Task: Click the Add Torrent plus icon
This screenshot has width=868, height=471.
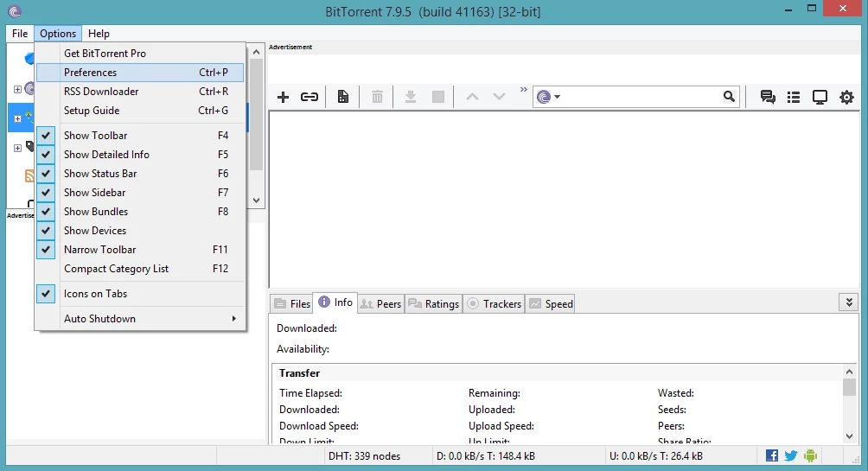Action: pos(283,97)
